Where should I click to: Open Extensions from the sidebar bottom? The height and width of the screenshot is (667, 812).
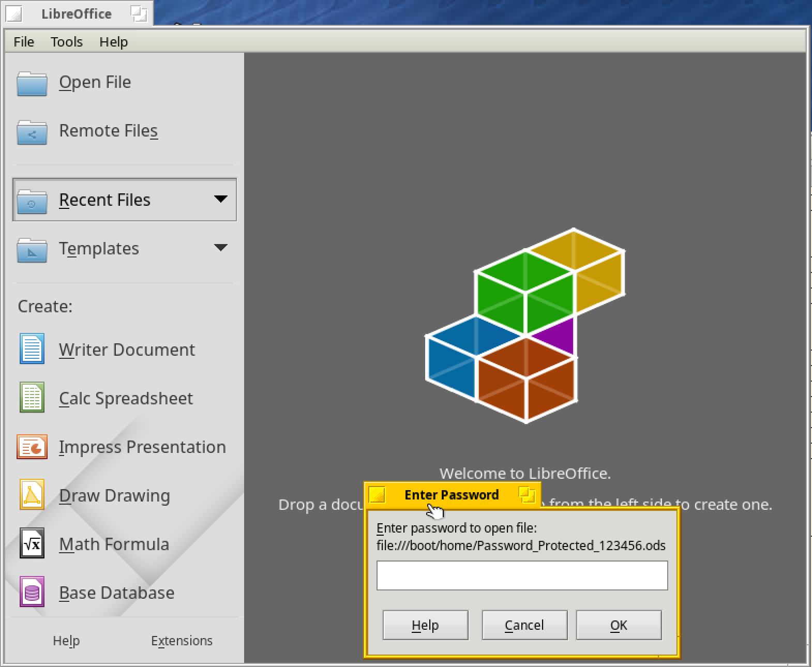(x=182, y=641)
